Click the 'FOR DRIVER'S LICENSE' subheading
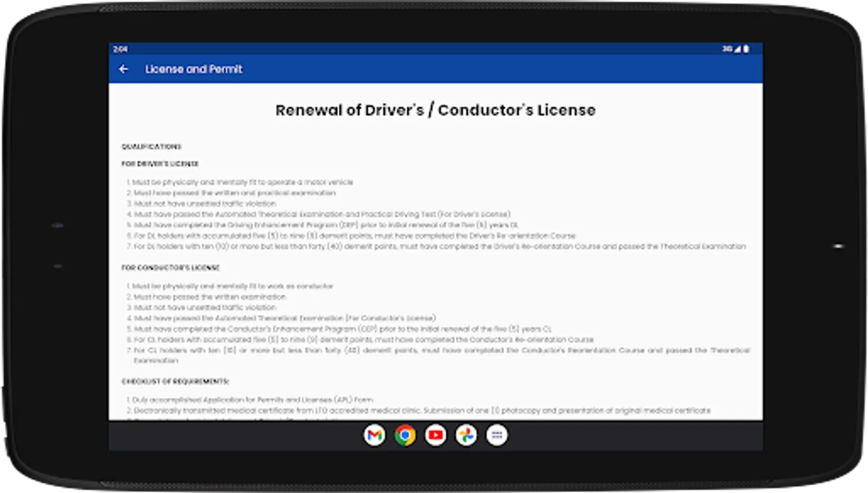This screenshot has width=868, height=493. tap(160, 164)
